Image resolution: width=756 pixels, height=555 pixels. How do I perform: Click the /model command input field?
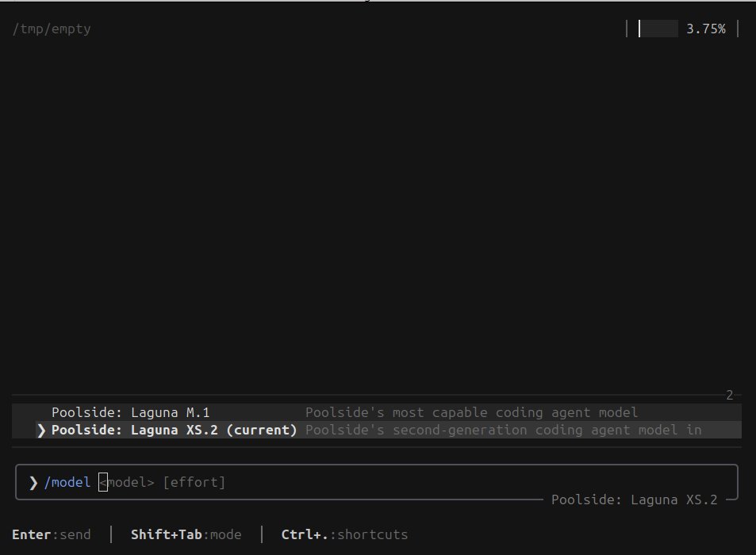(377, 482)
